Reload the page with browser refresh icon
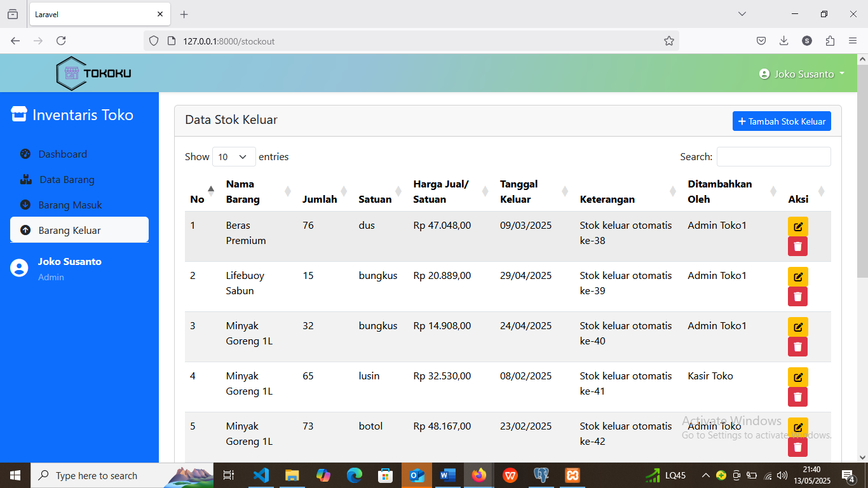This screenshot has width=868, height=488. coord(61,41)
